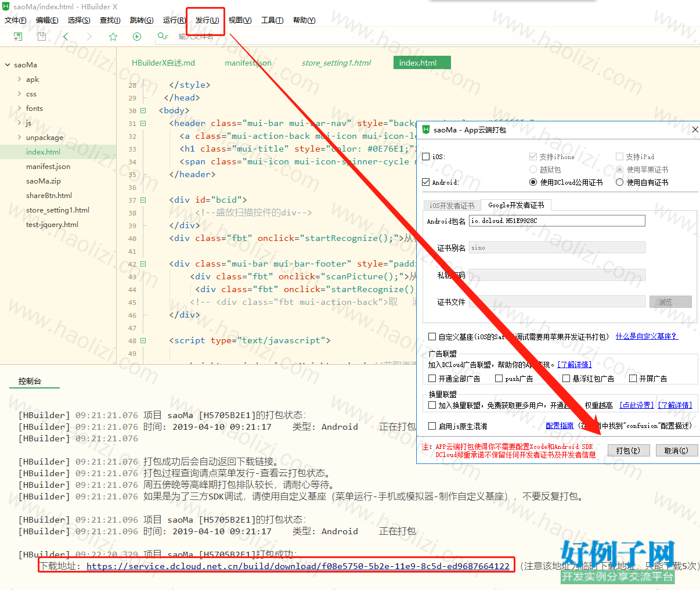Switch to iOS开发者证书 tab
The image size is (700, 590).
(x=452, y=206)
